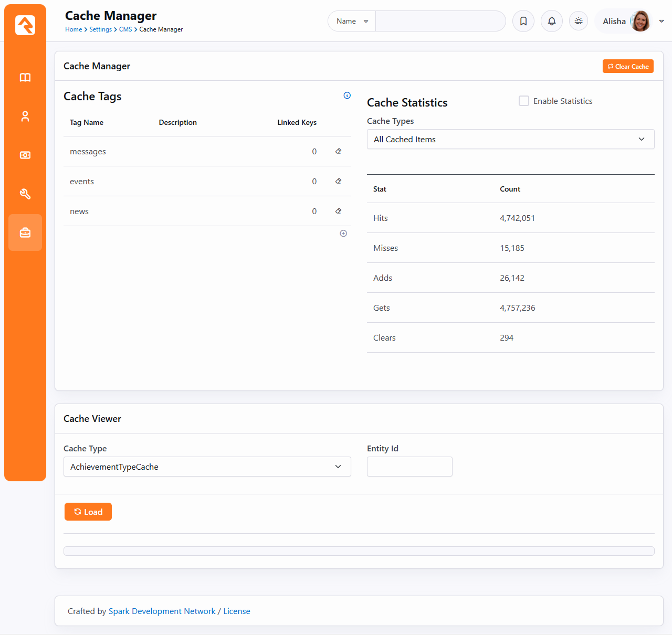
Task: Go to Settings in the breadcrumb
Action: click(100, 29)
